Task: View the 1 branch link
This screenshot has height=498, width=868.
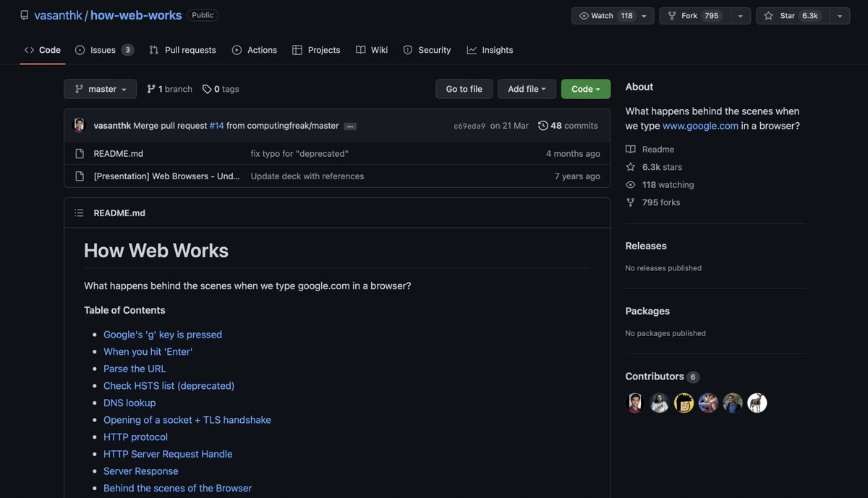Action: click(x=169, y=89)
